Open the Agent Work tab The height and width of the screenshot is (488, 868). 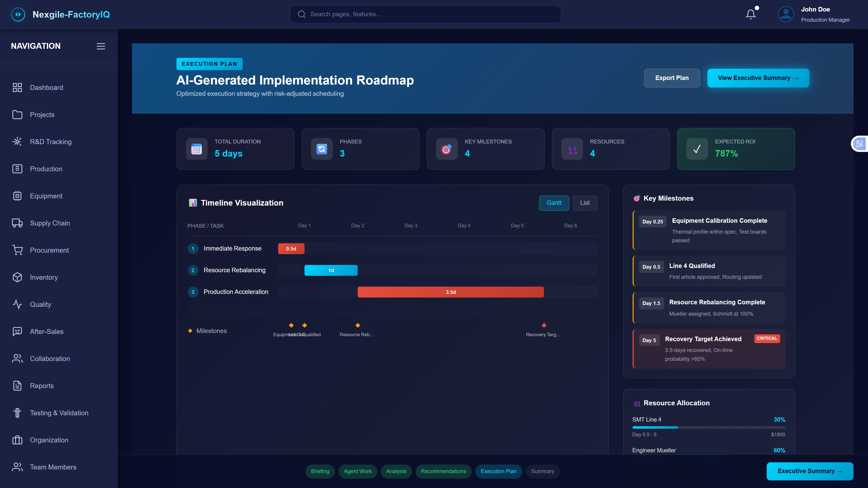point(358,471)
